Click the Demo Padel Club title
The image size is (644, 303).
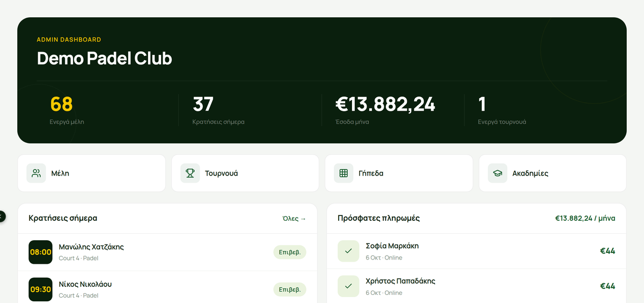(x=105, y=58)
